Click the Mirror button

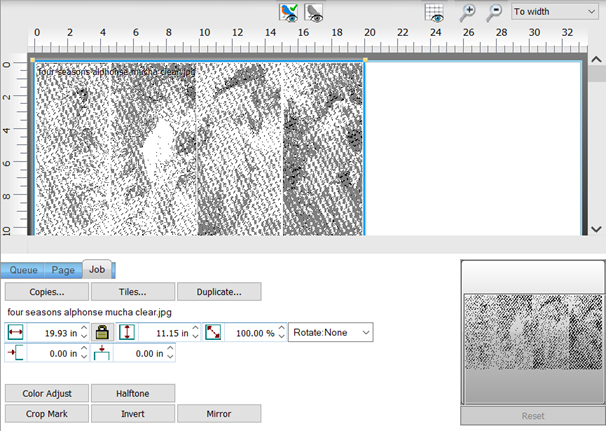pyautogui.click(x=219, y=414)
